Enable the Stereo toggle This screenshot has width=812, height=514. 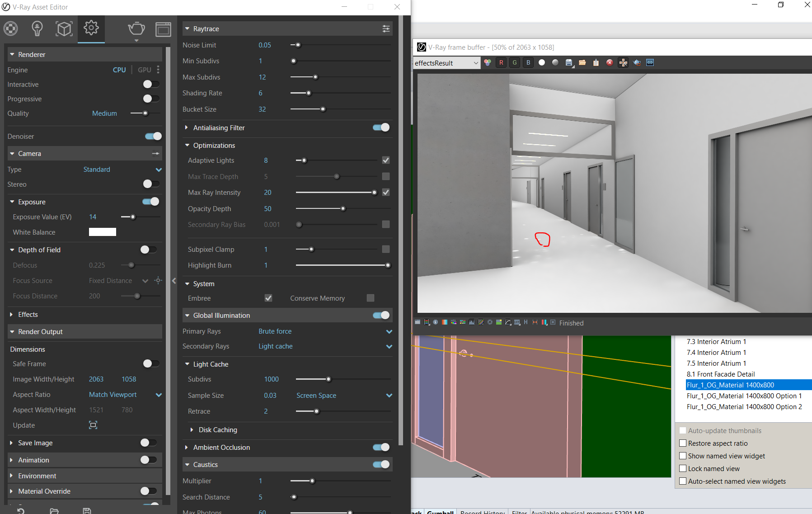(151, 184)
